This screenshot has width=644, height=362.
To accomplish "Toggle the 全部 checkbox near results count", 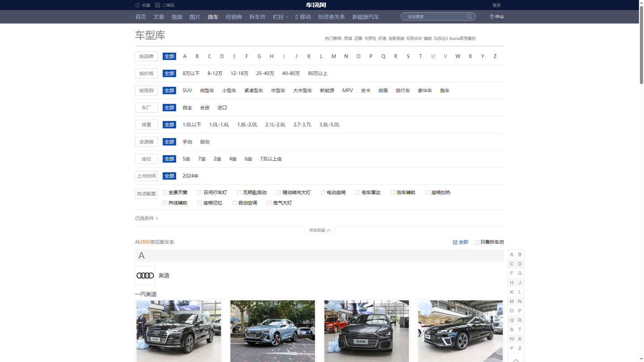I will 455,242.
